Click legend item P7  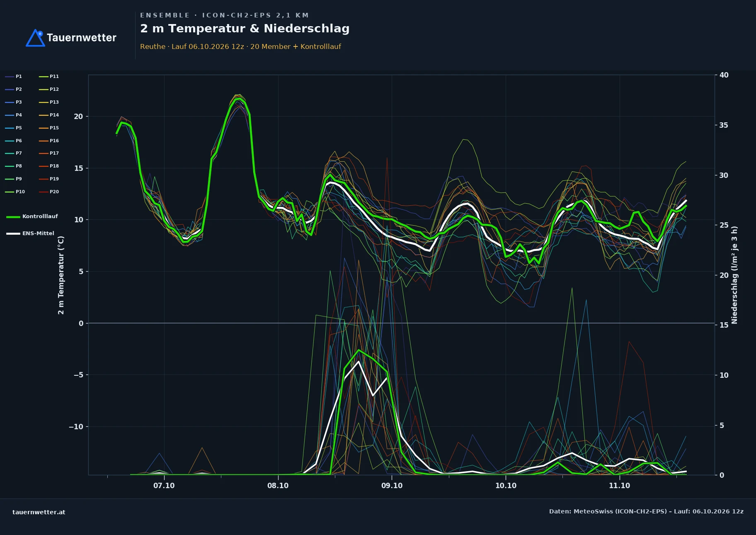(14, 153)
